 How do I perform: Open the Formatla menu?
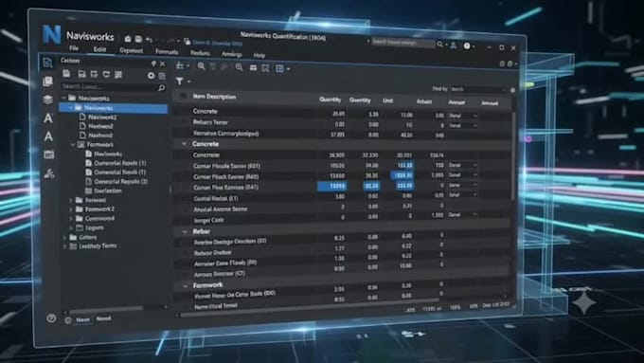pos(167,52)
